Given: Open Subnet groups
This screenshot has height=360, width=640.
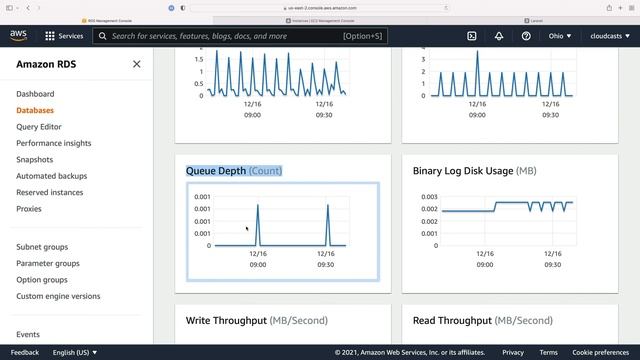Looking at the screenshot, I should (x=42, y=247).
